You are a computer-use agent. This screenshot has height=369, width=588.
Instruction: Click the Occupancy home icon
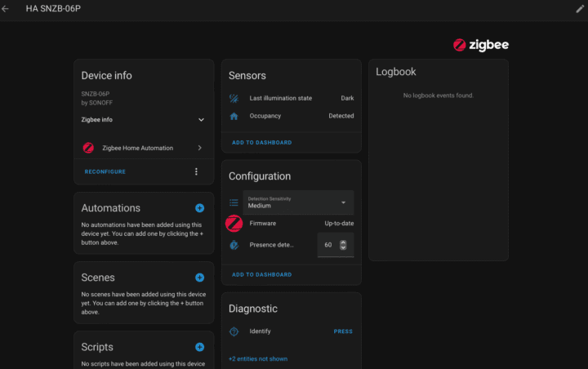pyautogui.click(x=234, y=116)
